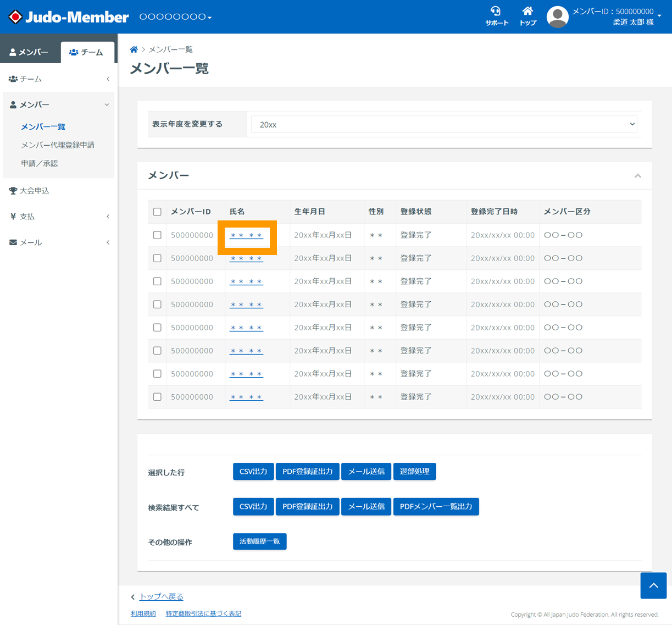Open the 特定商取引法に基づく表記 link
Screen dimensions: 672x625
203,614
